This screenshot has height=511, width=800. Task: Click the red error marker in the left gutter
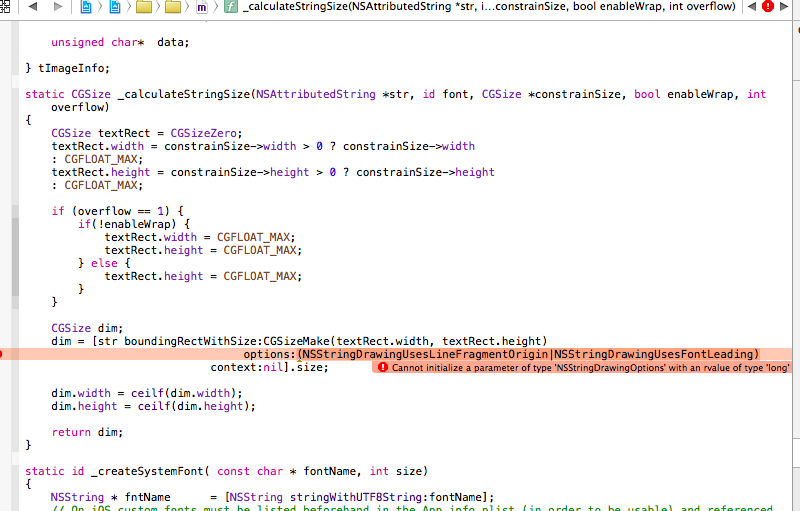pos(1,354)
